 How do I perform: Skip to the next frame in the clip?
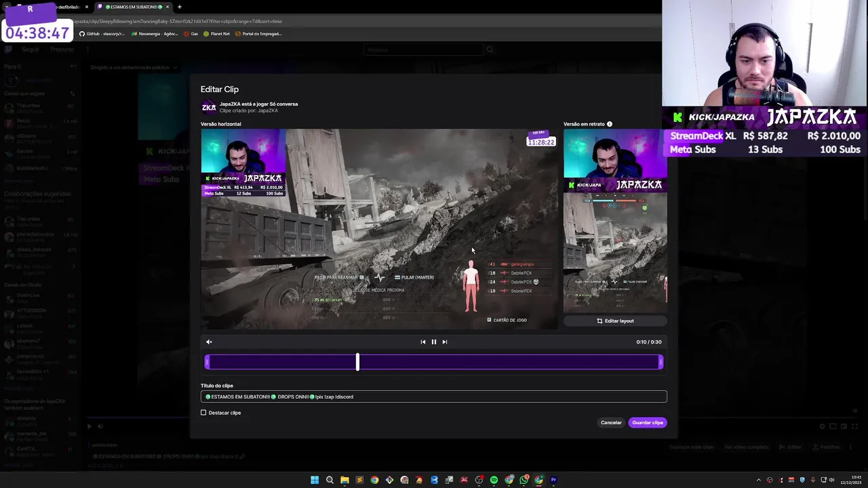(445, 342)
